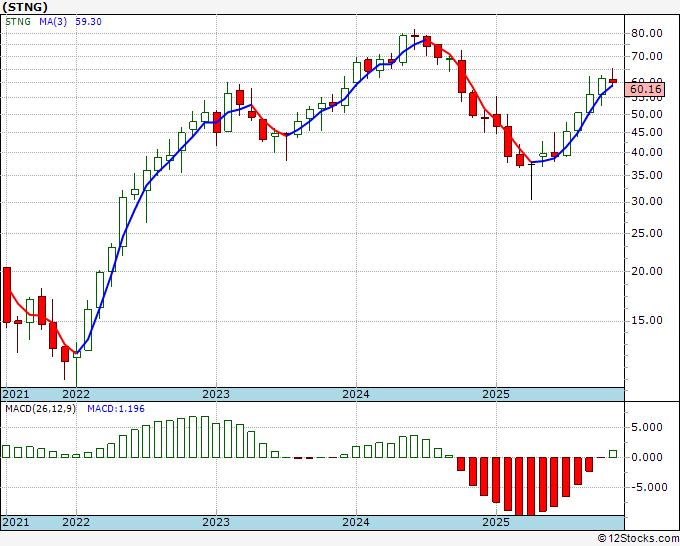This screenshot has height=546, width=680.
Task: Click the 15.00 price axis label
Action: pos(647,320)
